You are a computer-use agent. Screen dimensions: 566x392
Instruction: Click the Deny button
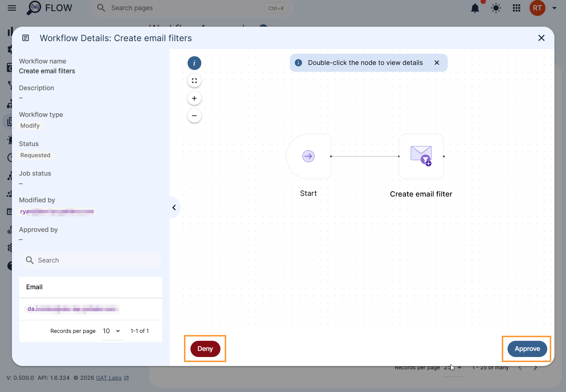click(x=205, y=349)
